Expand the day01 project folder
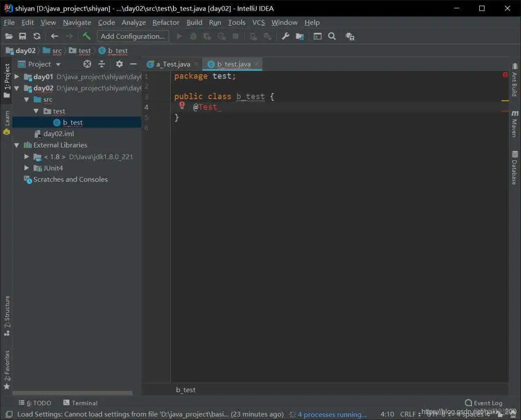The image size is (521, 420). point(17,77)
